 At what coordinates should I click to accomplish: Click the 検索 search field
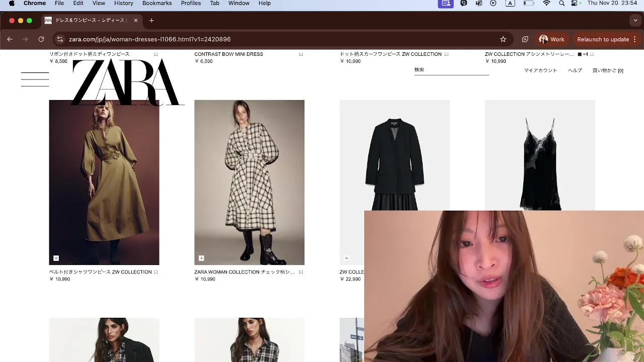tap(451, 70)
